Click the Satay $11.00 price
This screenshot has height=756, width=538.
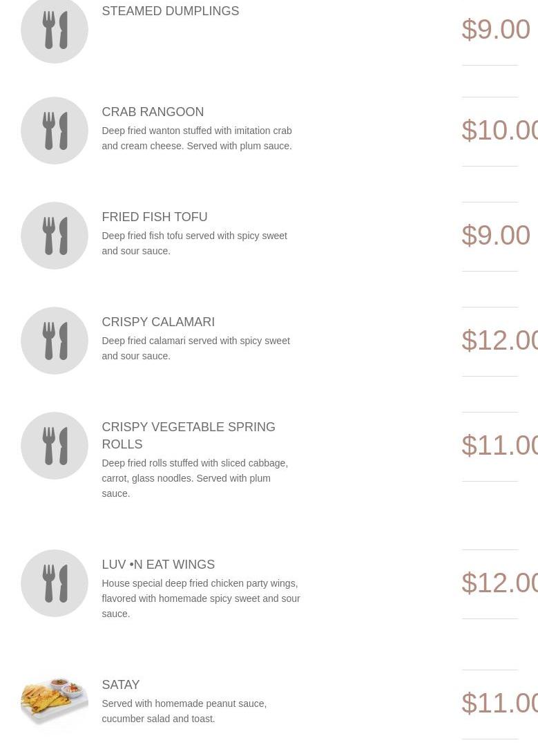point(499,703)
